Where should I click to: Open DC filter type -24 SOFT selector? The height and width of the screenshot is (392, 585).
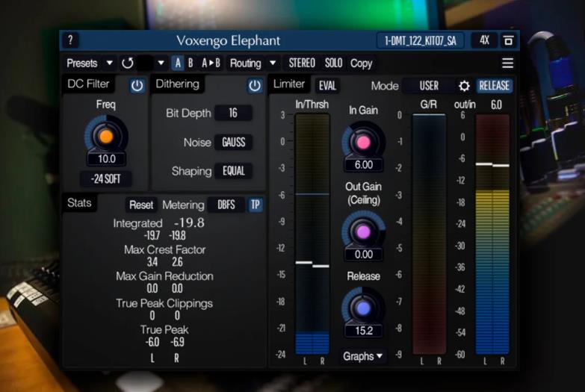[x=105, y=179]
